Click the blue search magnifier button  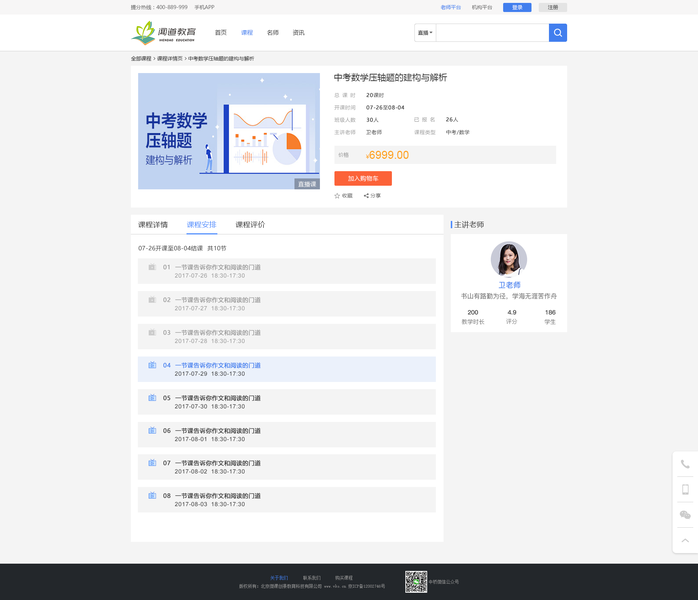coord(557,32)
